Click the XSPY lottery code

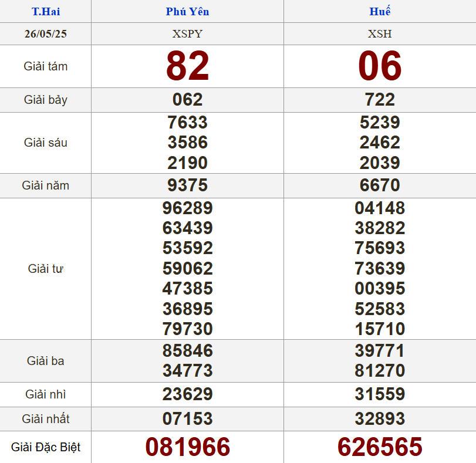click(x=187, y=33)
